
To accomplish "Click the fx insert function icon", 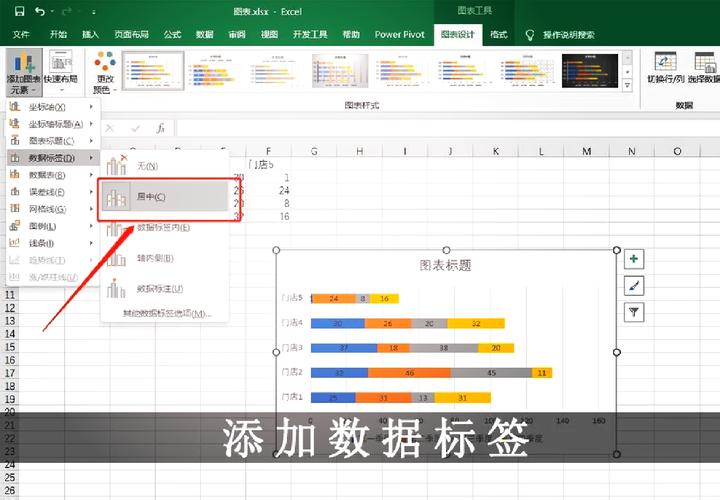I will point(160,129).
